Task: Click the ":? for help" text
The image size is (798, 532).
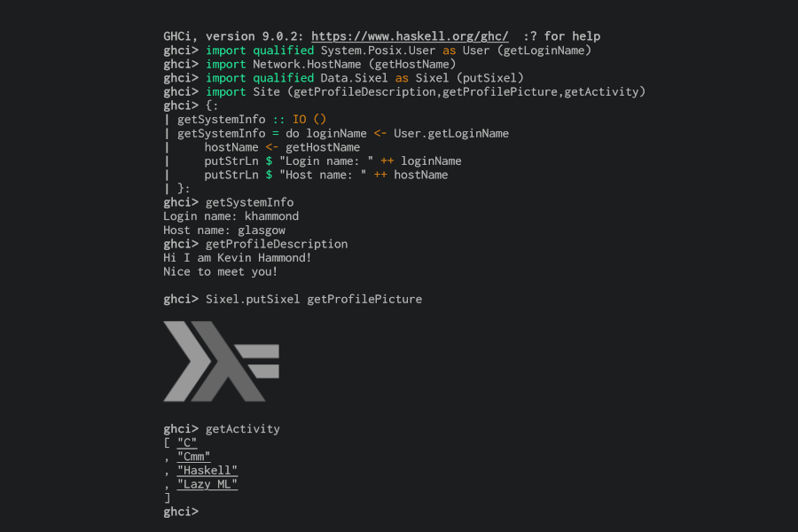Action: tap(562, 36)
